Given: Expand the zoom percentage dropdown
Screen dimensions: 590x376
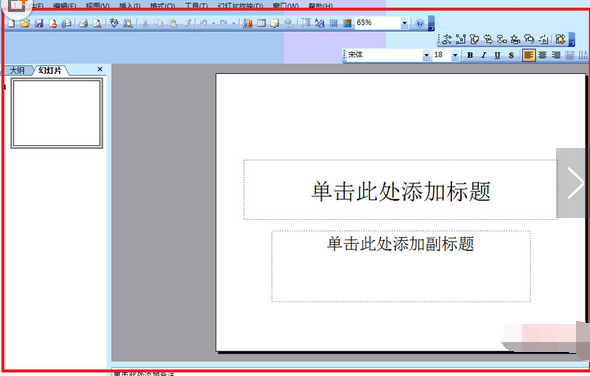Looking at the screenshot, I should [x=404, y=23].
